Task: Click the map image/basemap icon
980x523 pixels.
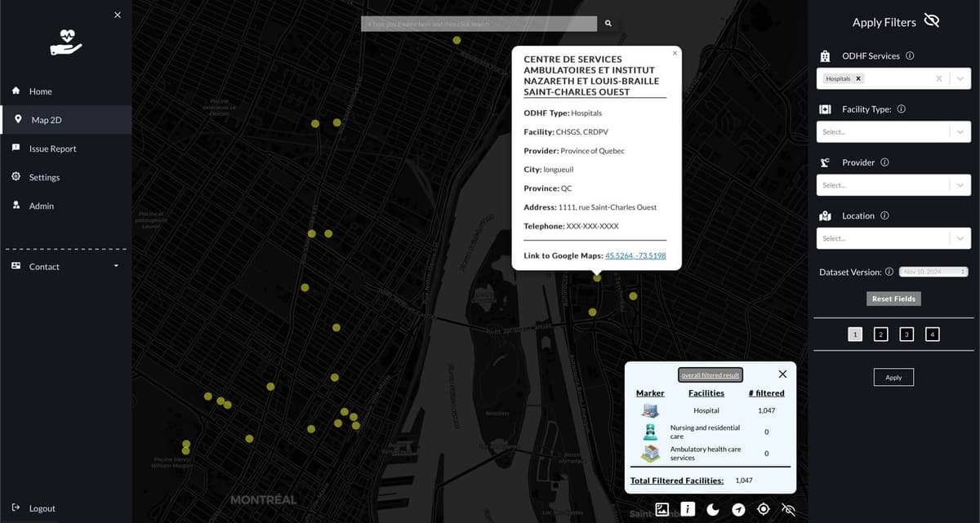Action: point(662,509)
